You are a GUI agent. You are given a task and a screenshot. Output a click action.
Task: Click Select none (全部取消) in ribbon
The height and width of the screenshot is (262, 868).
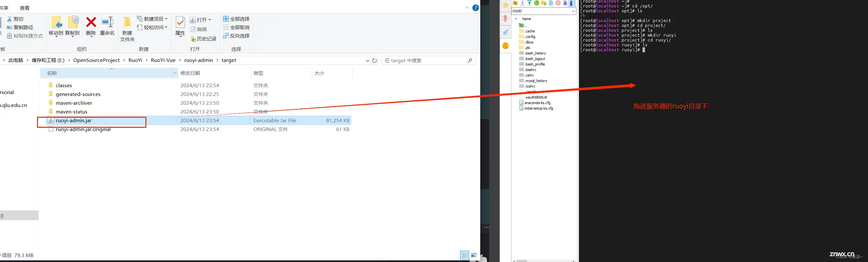click(x=236, y=28)
